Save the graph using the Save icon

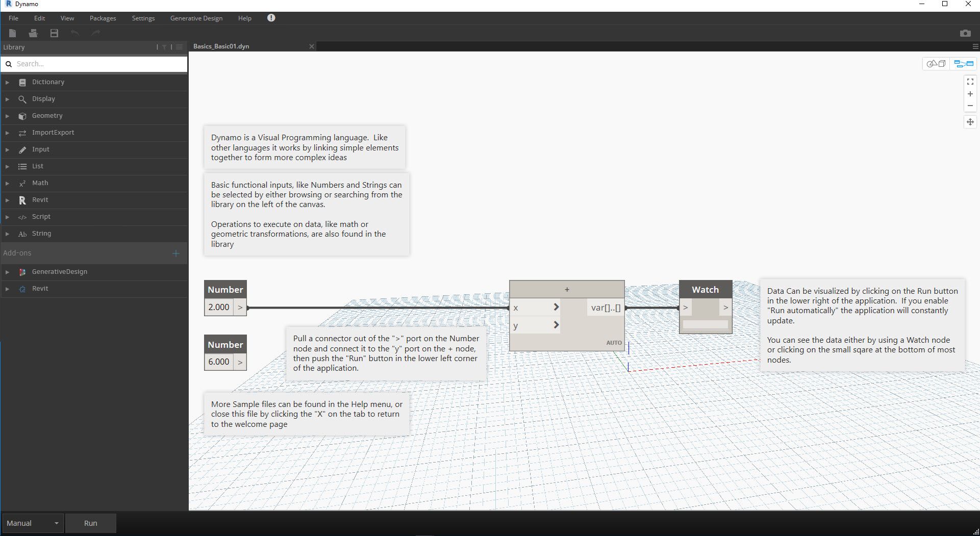coord(54,33)
